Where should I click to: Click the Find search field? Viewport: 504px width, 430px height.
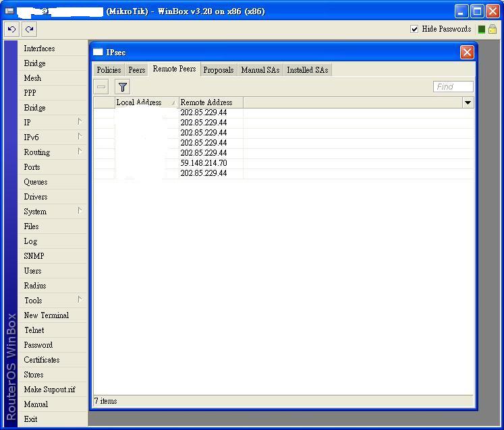[453, 87]
